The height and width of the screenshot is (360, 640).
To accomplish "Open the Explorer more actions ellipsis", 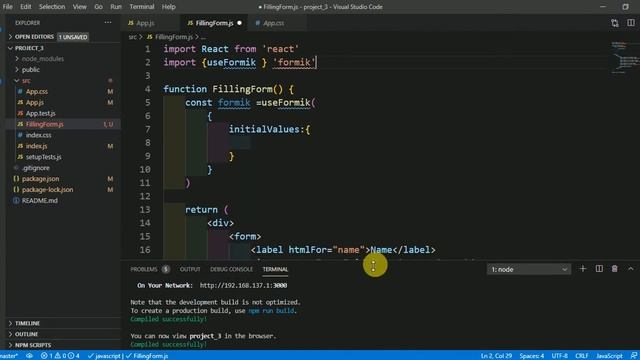I will [x=108, y=23].
